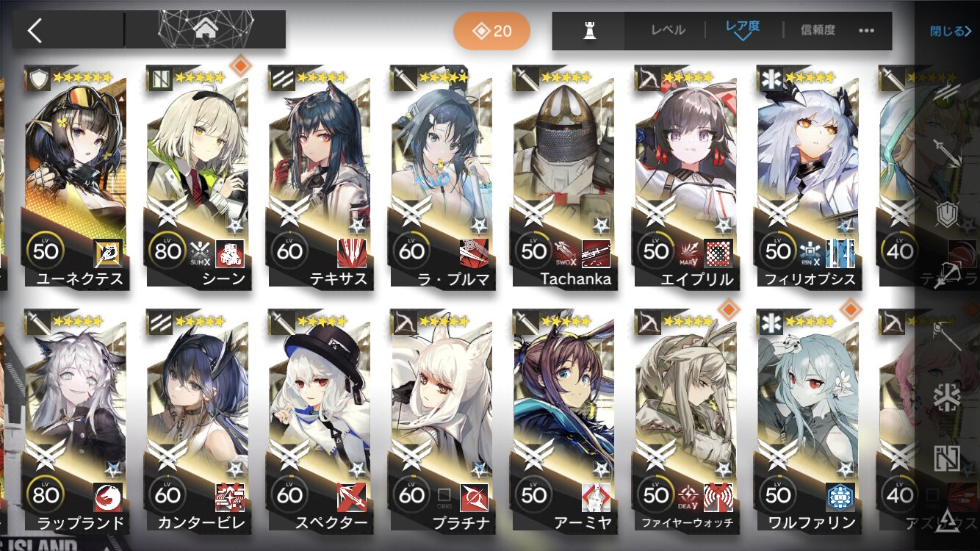The width and height of the screenshot is (980, 551).
Task: Close the filter panel with 閉じる
Action: pyautogui.click(x=950, y=31)
